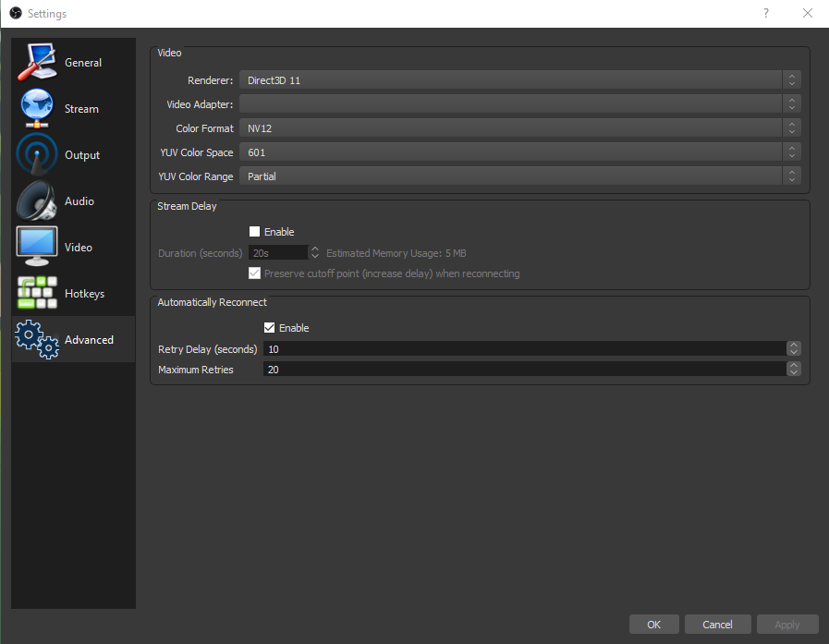Open the Renderer Direct3D 11 dropdown

point(520,79)
